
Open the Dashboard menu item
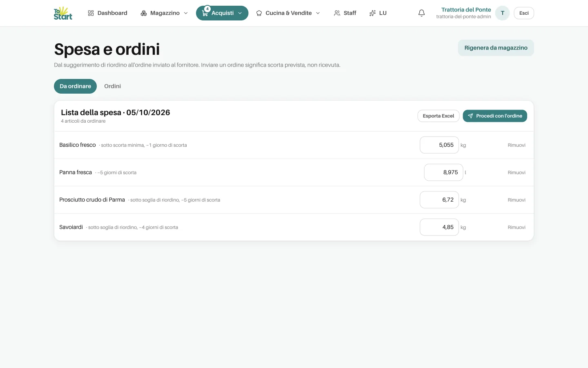[x=107, y=13]
